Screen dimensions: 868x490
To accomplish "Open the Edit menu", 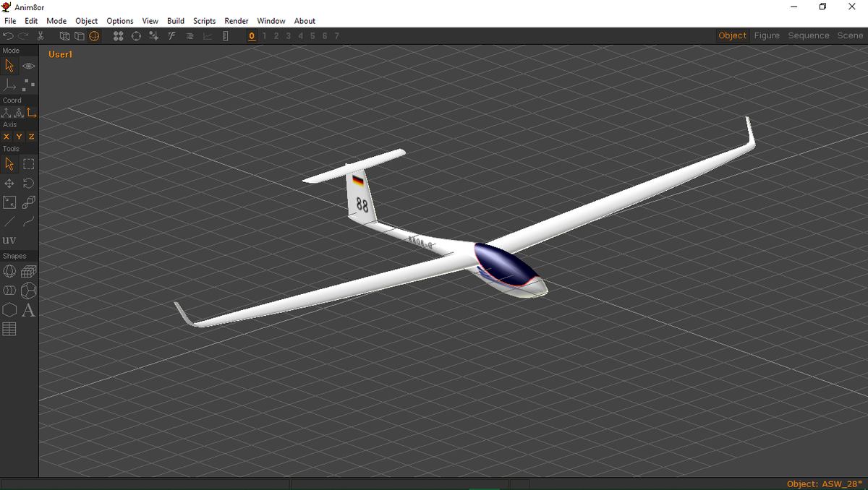I will point(31,21).
